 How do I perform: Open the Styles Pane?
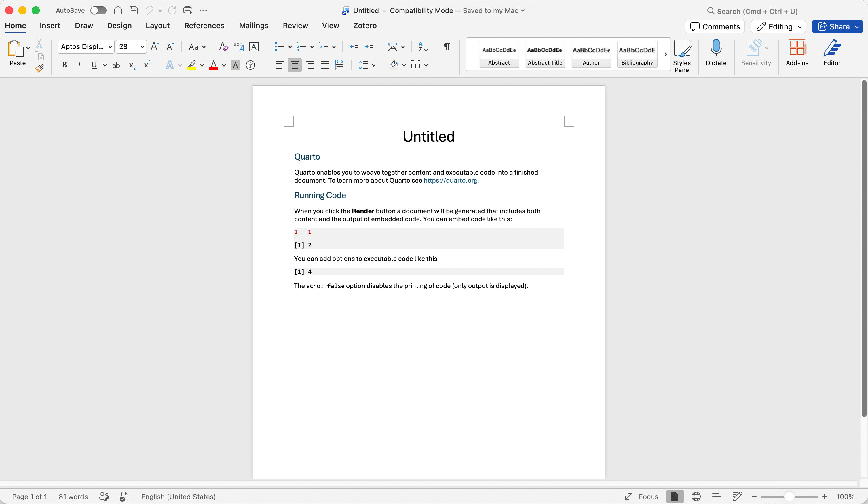click(682, 56)
